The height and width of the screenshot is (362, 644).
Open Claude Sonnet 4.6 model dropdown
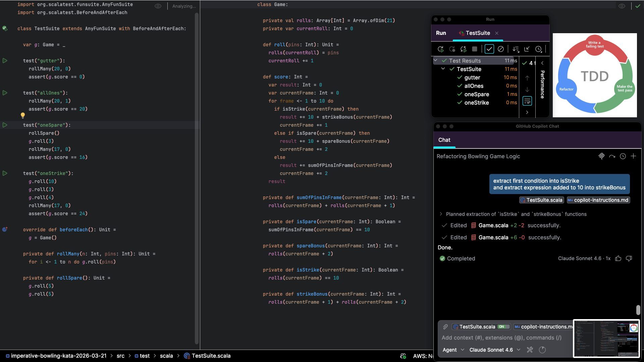tap(495, 350)
